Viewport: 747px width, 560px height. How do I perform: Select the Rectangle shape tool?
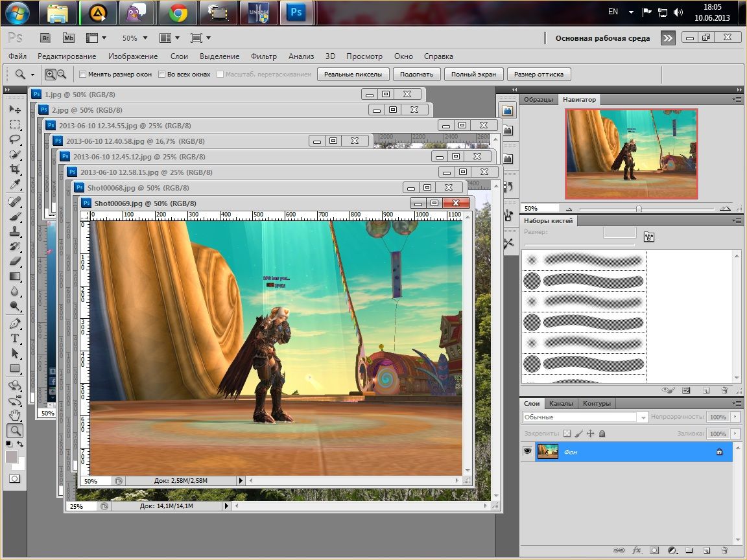click(15, 368)
